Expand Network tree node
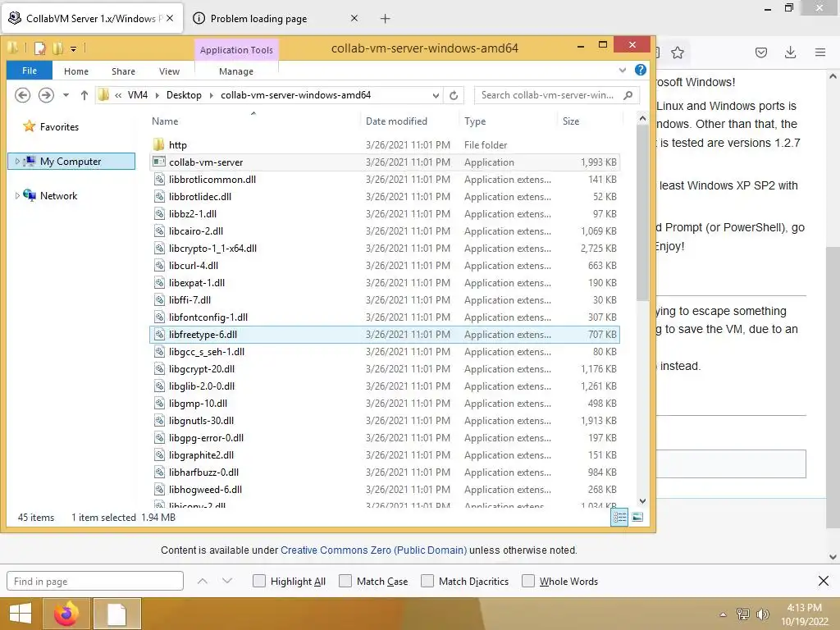Screen dimensions: 840x630 coord(17,195)
